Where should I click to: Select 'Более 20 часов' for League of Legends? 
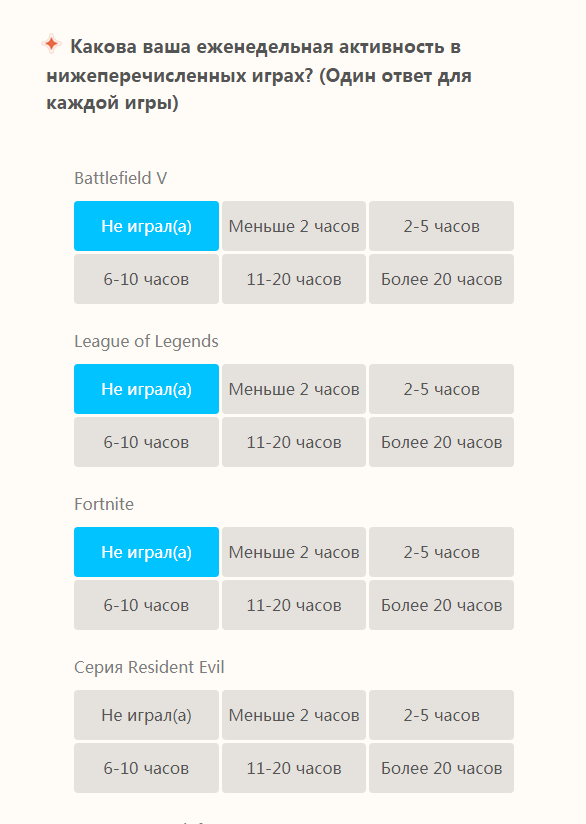pos(441,442)
